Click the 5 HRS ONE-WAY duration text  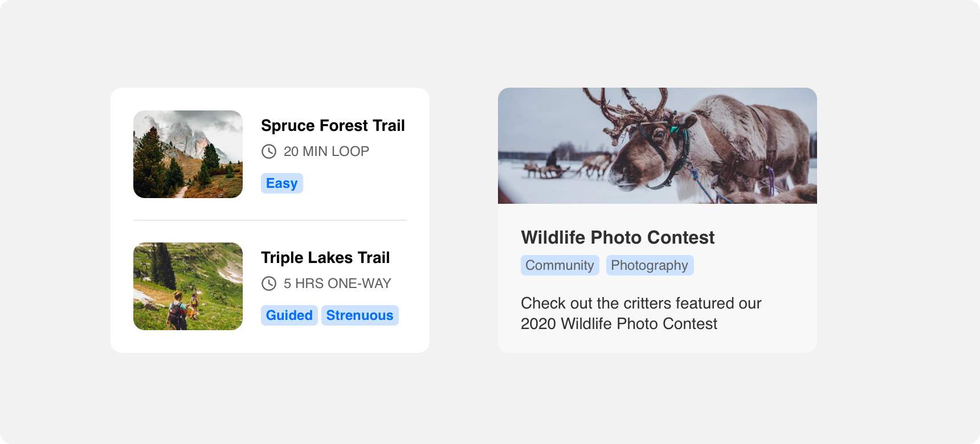(337, 283)
